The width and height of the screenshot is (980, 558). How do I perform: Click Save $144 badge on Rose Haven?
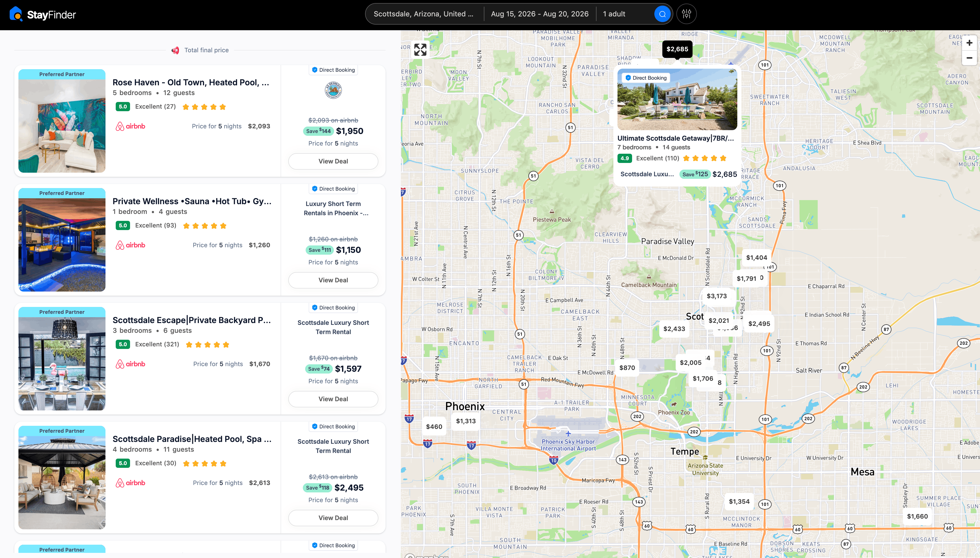click(x=318, y=131)
